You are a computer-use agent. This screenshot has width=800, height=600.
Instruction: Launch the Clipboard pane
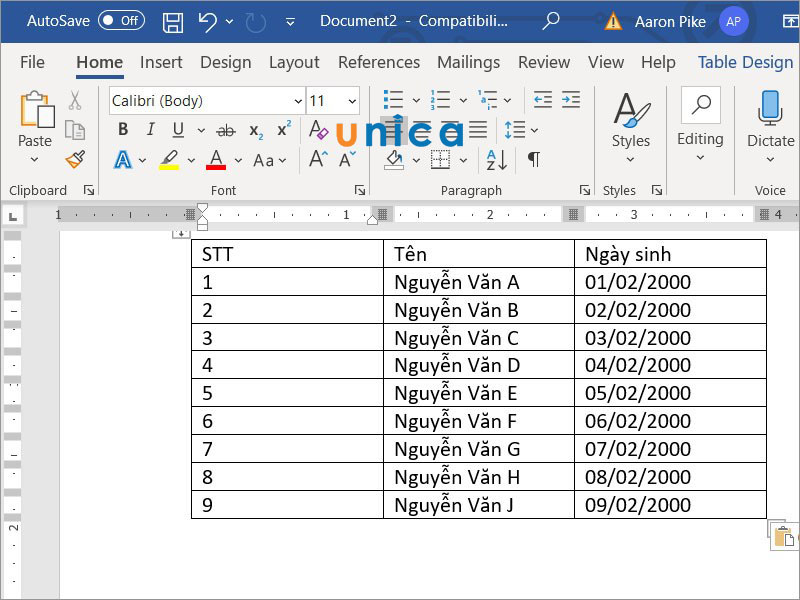click(x=89, y=190)
